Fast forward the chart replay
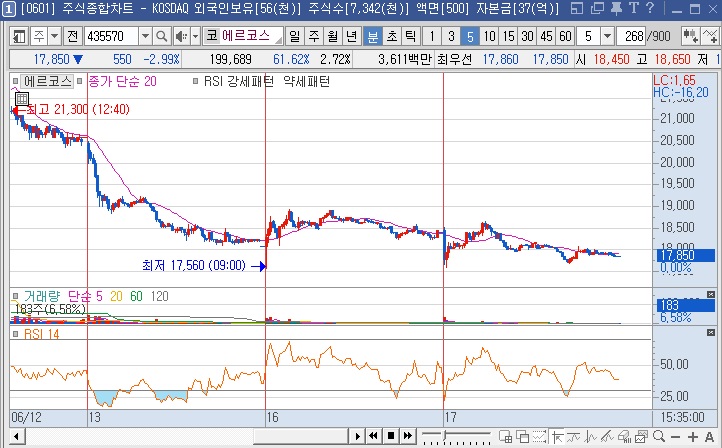 point(408,436)
